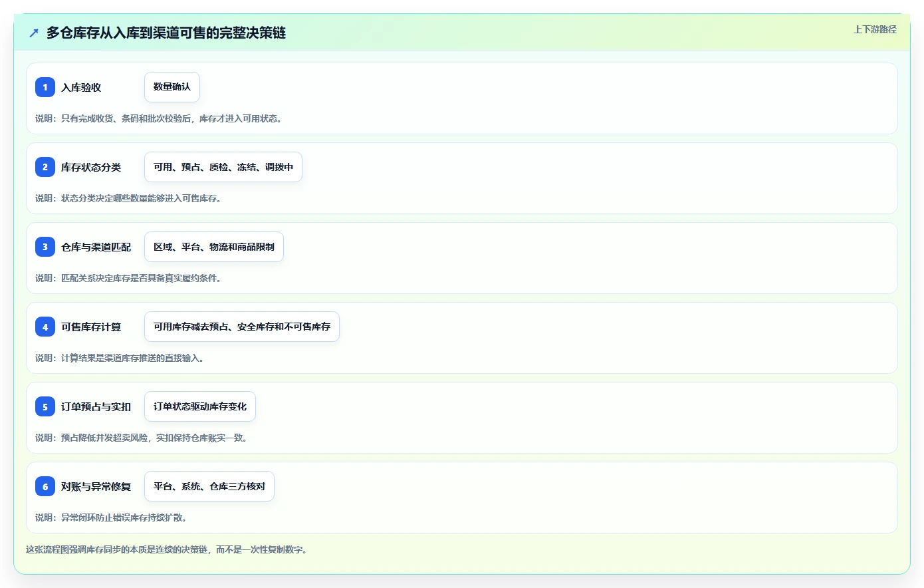Click the note 匹配关系决定库存是否具备真实履约条件
This screenshot has height=588, width=924.
click(141, 278)
